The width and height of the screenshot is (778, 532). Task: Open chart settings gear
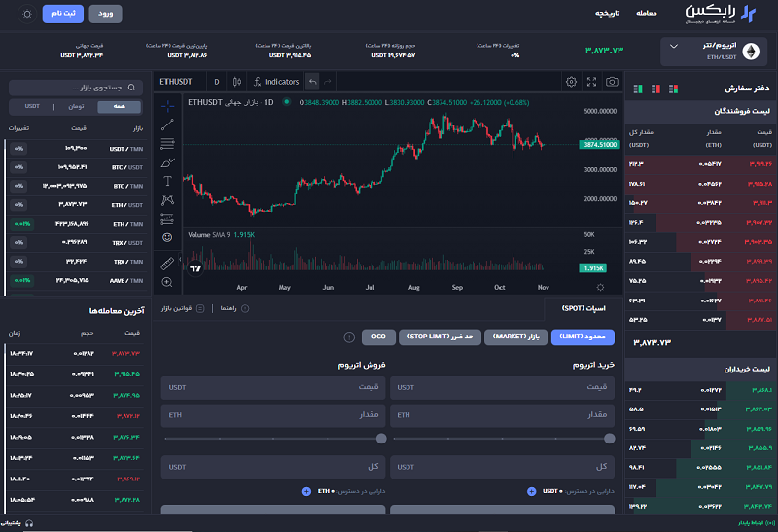[x=571, y=82]
